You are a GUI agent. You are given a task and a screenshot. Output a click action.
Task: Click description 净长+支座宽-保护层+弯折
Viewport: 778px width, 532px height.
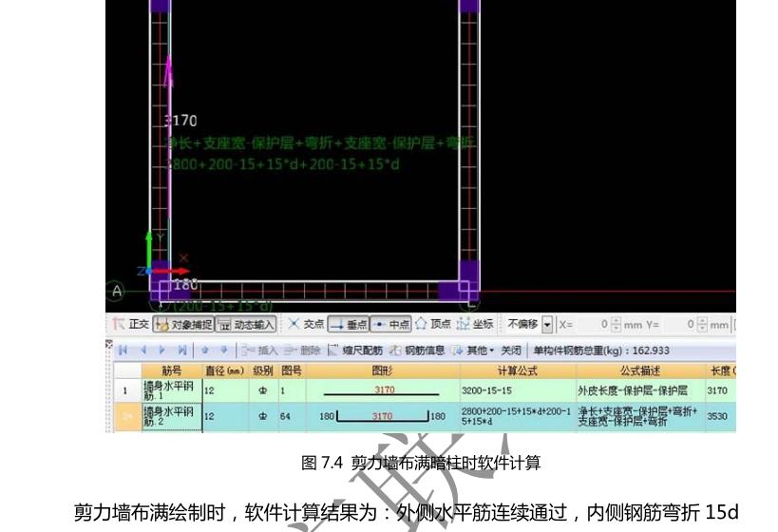(x=640, y=416)
